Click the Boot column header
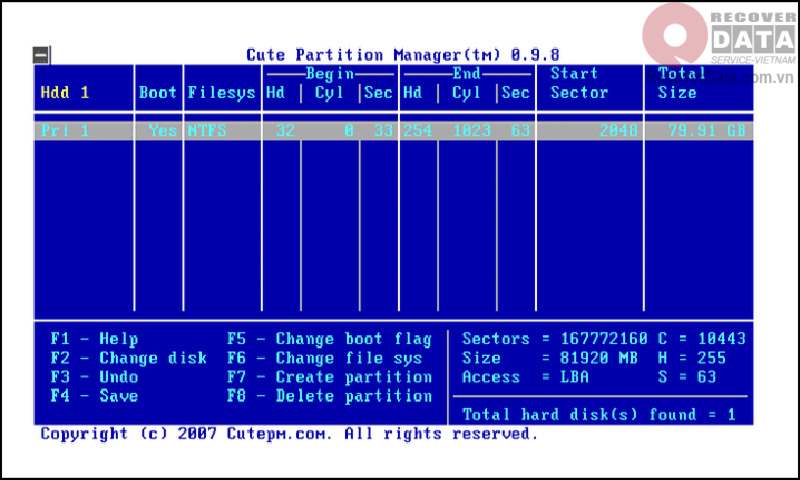This screenshot has height=480, width=800. click(157, 92)
